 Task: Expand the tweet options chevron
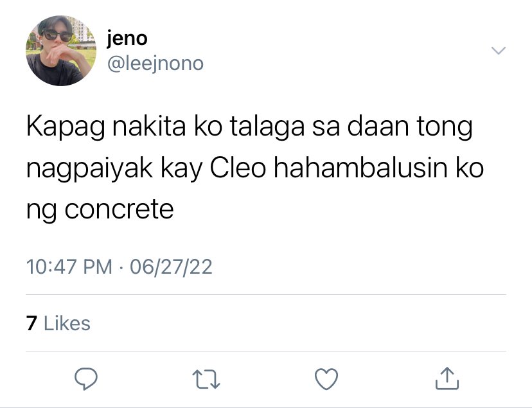(499, 51)
